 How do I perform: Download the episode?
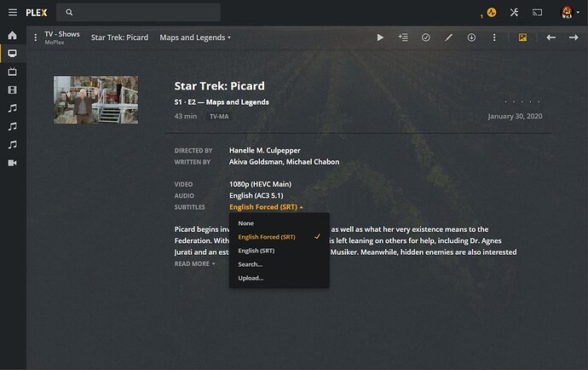point(471,38)
